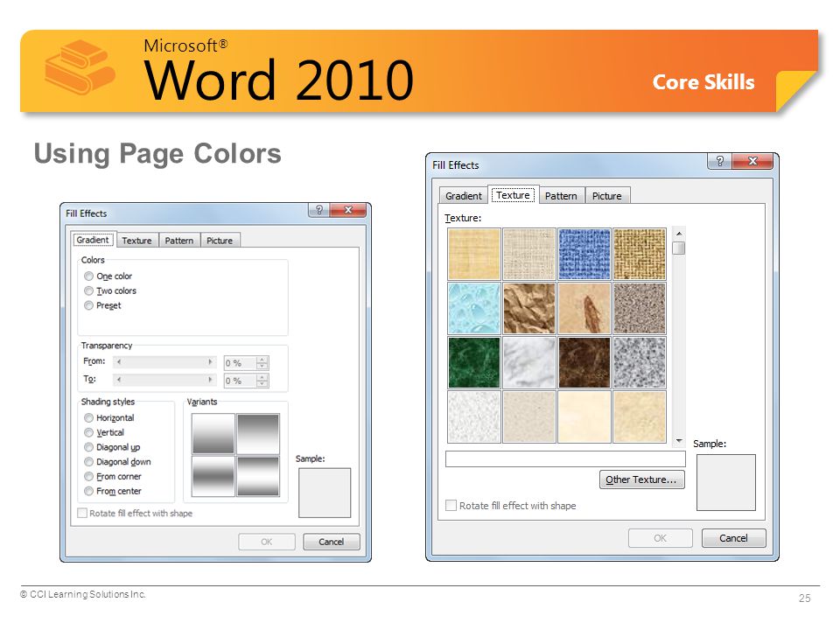Click the To transparency slider track
This screenshot has height=630, width=840.
click(x=164, y=380)
